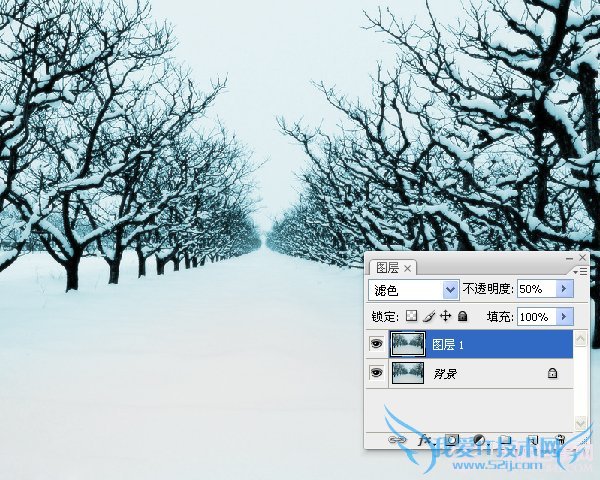Select the 背景 layer name
The height and width of the screenshot is (480, 600).
445,373
